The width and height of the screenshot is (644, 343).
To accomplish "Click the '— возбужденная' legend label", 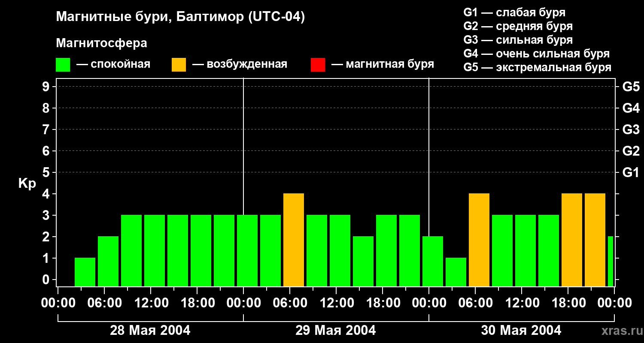I will (240, 64).
